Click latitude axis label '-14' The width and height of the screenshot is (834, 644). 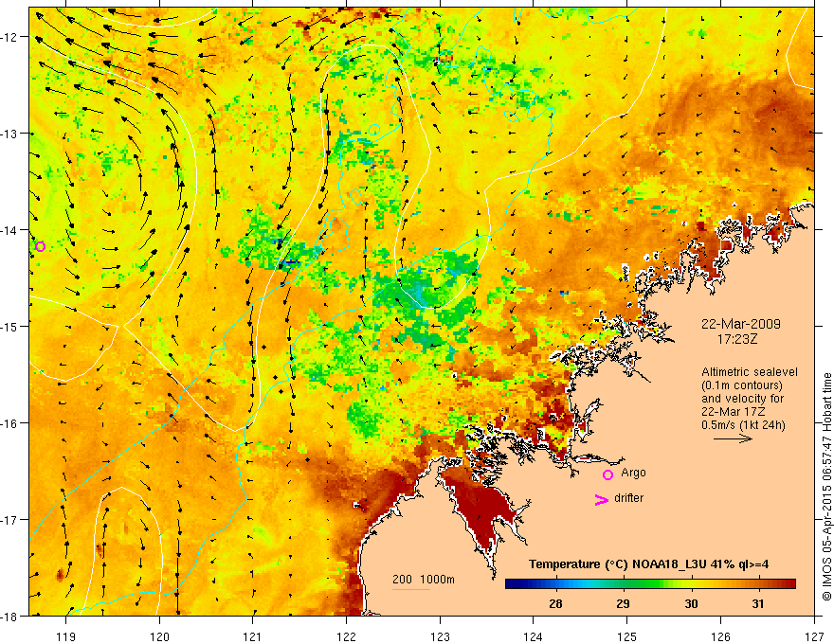pos(9,230)
